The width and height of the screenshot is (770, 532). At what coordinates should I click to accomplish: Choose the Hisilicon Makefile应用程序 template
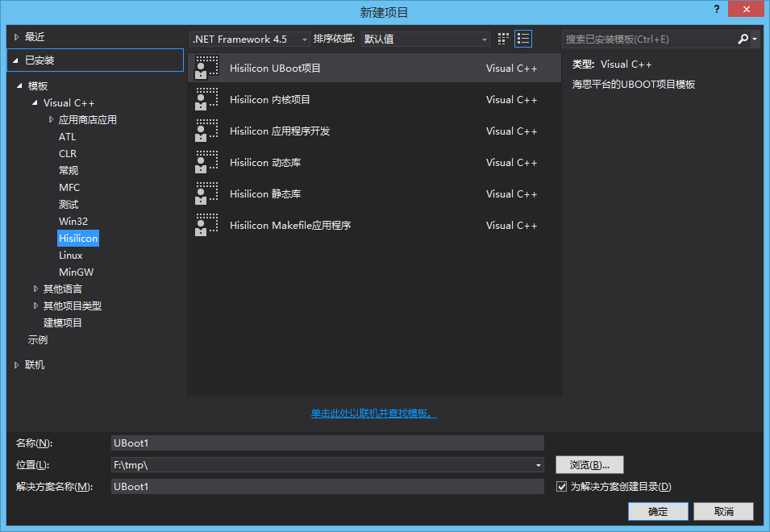[374, 225]
